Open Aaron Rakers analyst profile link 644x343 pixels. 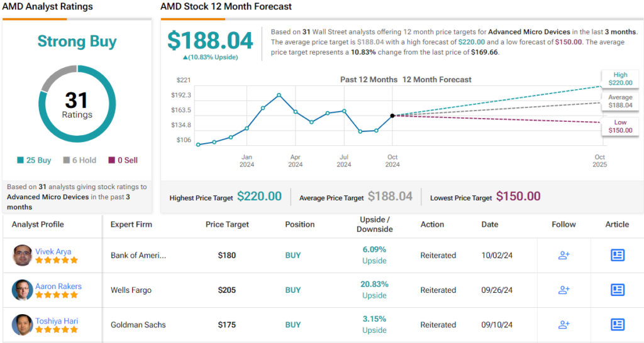coord(58,286)
